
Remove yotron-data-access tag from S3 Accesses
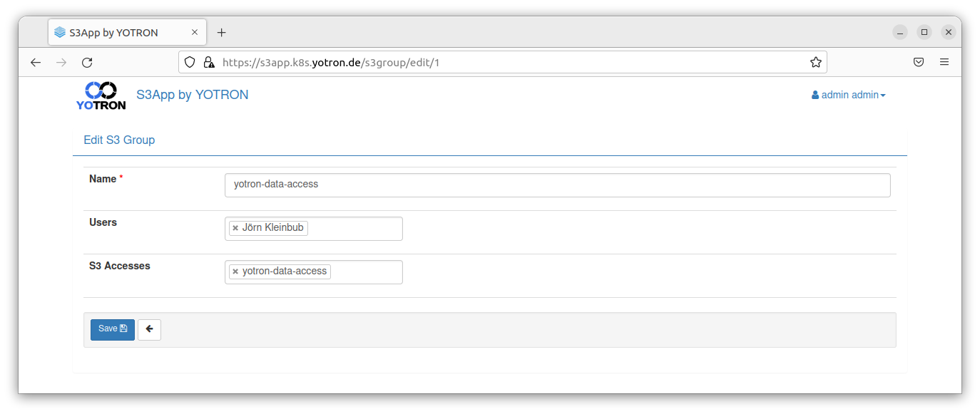tap(235, 271)
